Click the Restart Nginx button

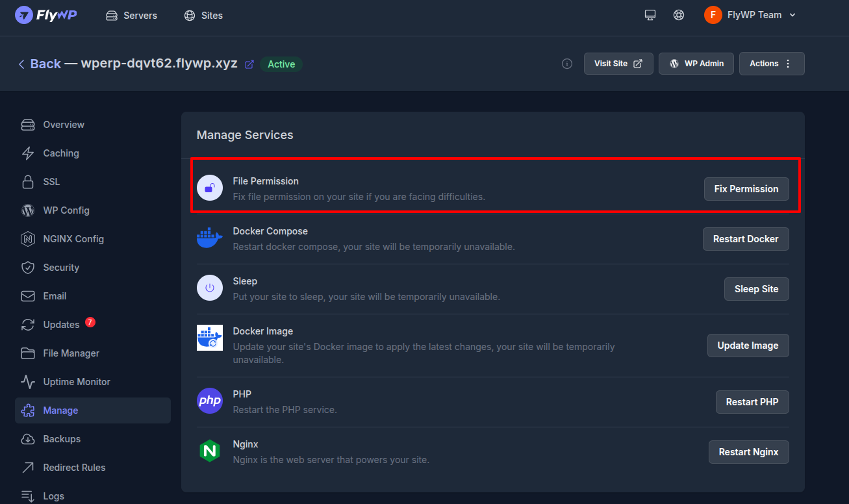tap(748, 452)
